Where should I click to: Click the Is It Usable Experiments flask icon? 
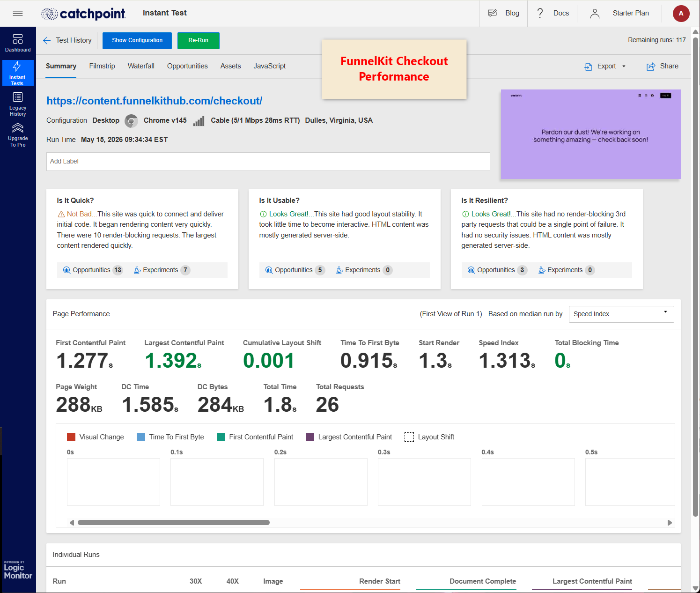[x=339, y=270]
